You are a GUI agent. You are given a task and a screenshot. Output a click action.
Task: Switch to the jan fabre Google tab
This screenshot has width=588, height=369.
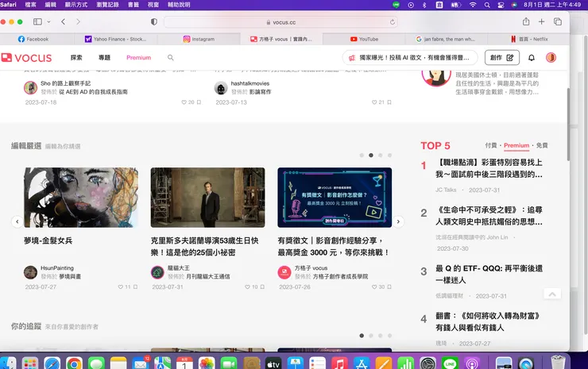(x=447, y=39)
